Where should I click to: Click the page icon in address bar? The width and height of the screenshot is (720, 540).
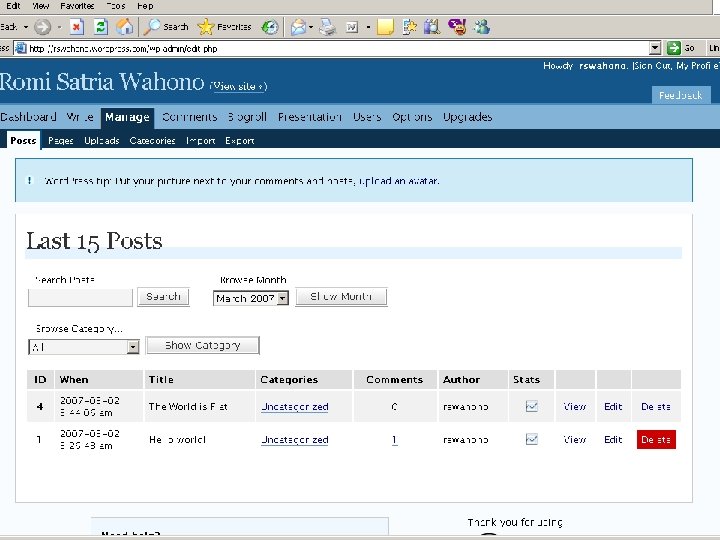(x=20, y=48)
